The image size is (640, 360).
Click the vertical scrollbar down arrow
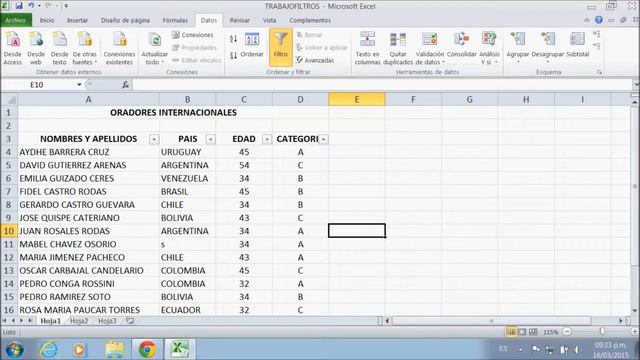click(635, 311)
